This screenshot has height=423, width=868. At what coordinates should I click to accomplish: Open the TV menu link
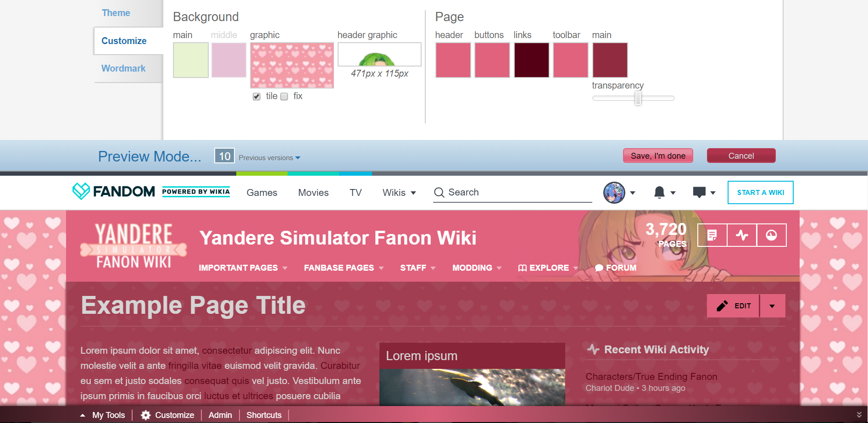click(356, 193)
